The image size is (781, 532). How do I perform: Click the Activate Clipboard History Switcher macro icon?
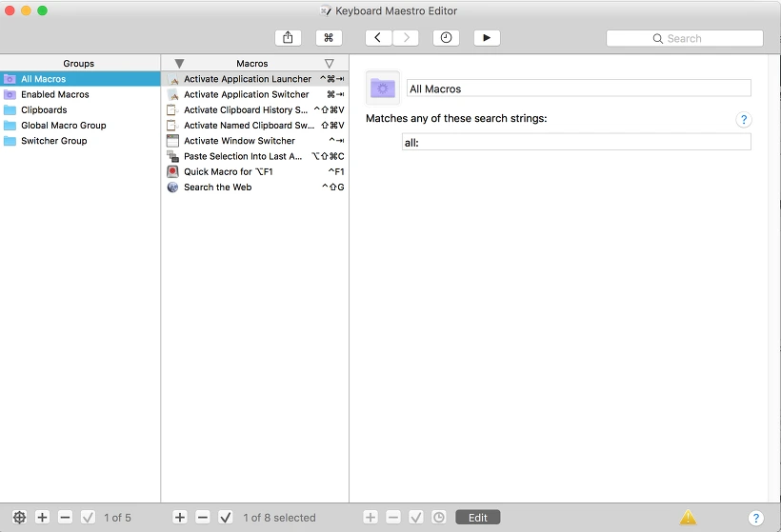click(x=172, y=109)
